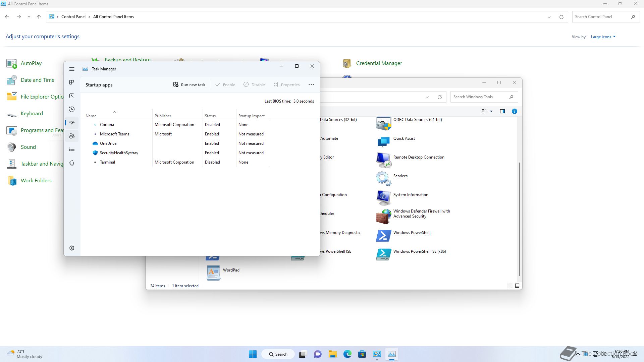Open App history page in Task Manager sidebar

(x=72, y=109)
